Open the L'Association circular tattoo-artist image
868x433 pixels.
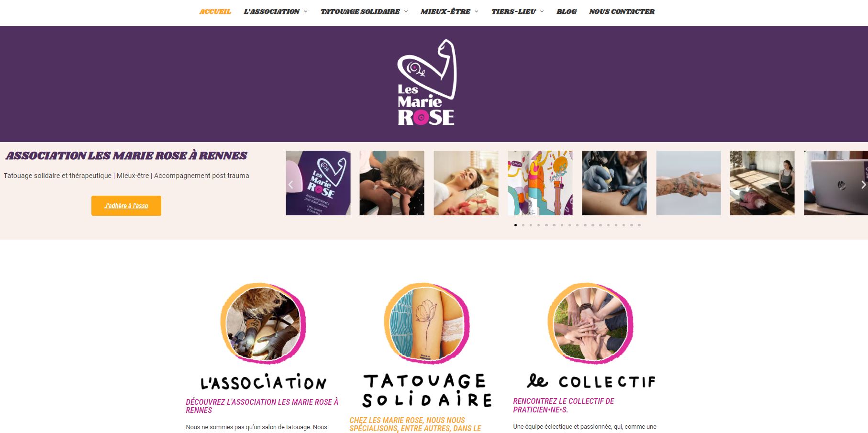pos(263,323)
